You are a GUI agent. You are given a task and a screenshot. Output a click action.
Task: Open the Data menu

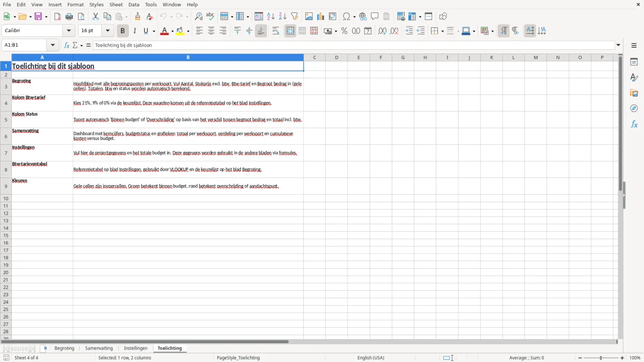pyautogui.click(x=134, y=4)
